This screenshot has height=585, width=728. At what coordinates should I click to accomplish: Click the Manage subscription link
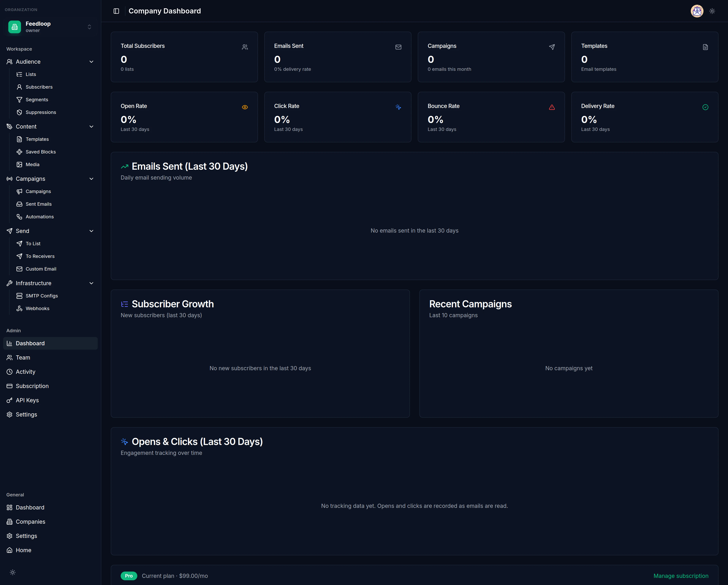click(681, 576)
